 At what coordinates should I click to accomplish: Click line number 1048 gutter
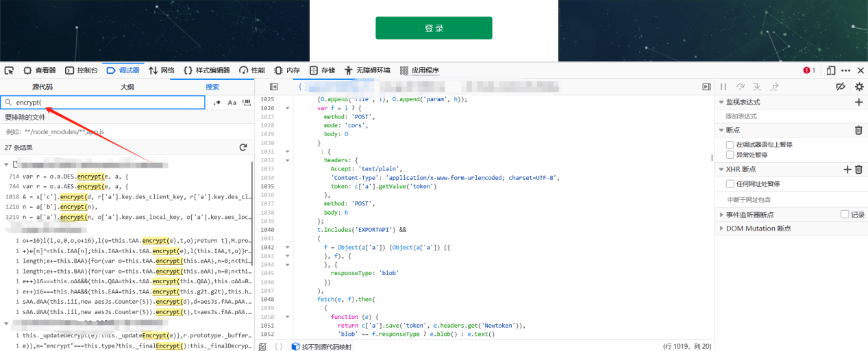click(266, 299)
